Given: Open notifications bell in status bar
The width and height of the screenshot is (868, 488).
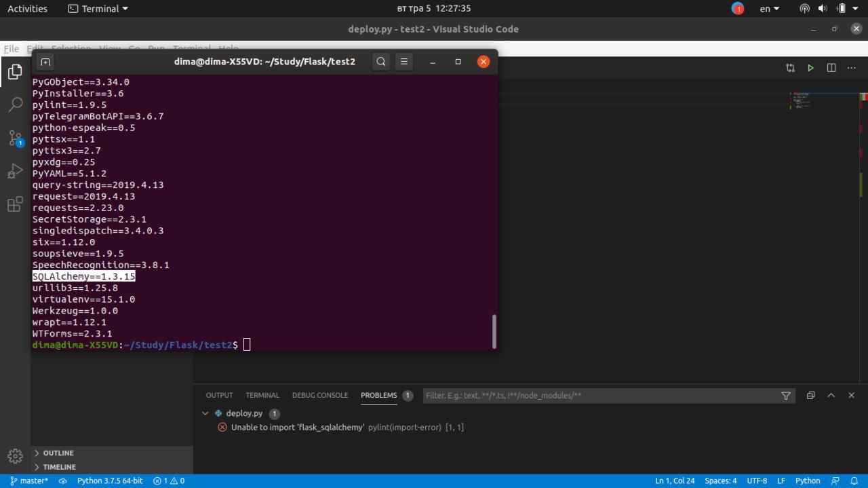Looking at the screenshot, I should tap(853, 481).
